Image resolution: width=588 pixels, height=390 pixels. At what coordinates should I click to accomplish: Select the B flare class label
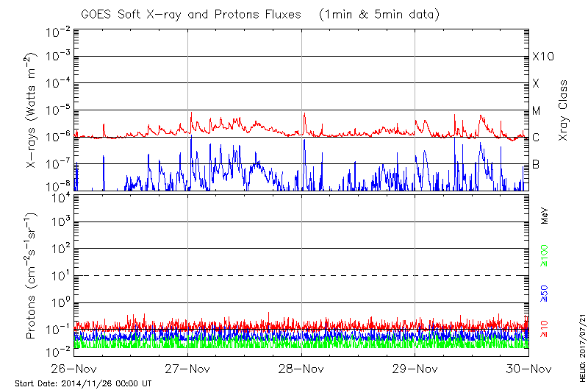536,164
